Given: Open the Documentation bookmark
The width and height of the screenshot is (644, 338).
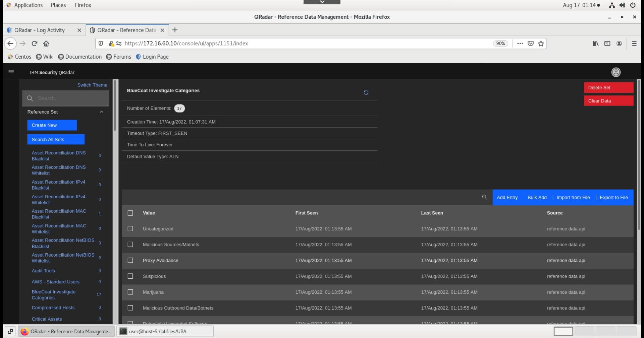Looking at the screenshot, I should click(x=80, y=57).
